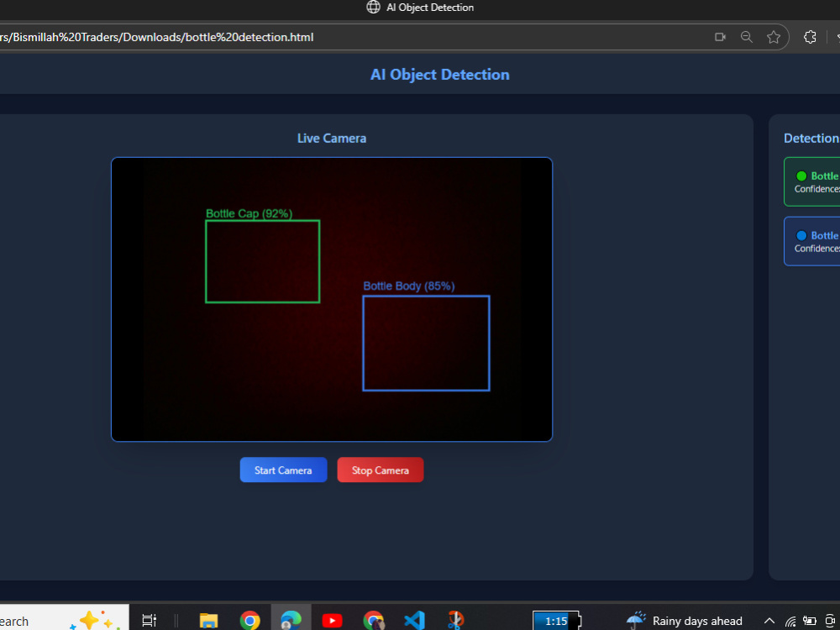Click the globe icon in the tab title
Screen dimensions: 840x630
pos(373,7)
